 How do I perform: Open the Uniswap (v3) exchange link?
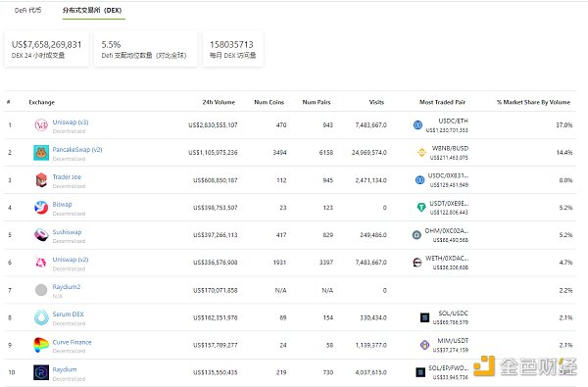pos(71,122)
